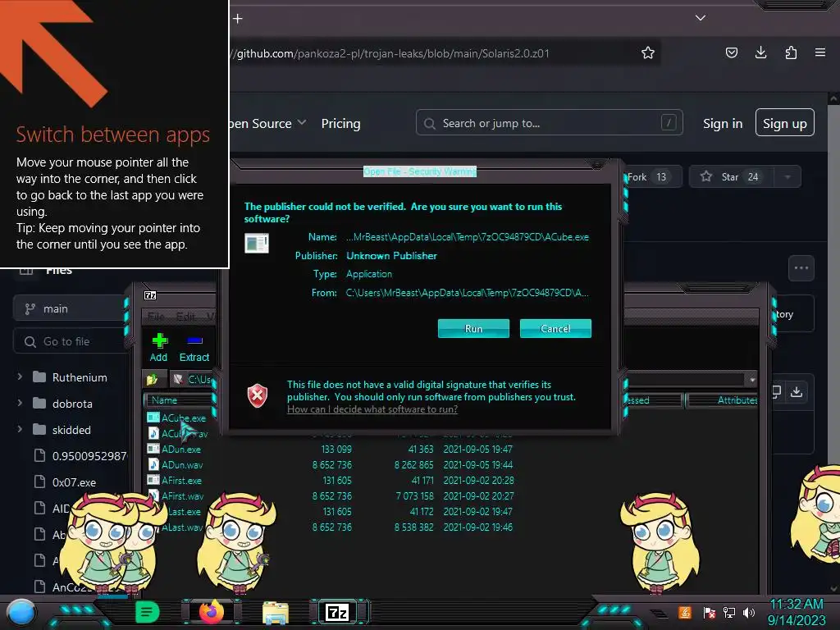840x630 pixels.
Task: Click the ADun.wav audio file icon
Action: tap(153, 464)
